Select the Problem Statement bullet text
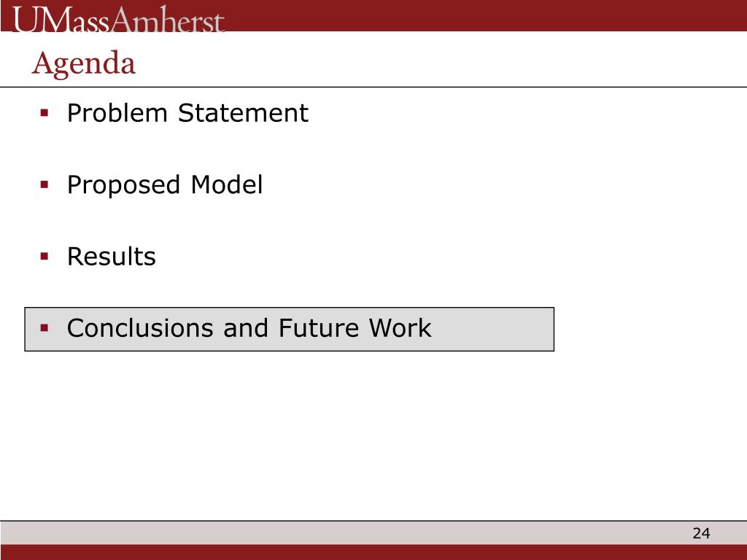 tap(187, 113)
